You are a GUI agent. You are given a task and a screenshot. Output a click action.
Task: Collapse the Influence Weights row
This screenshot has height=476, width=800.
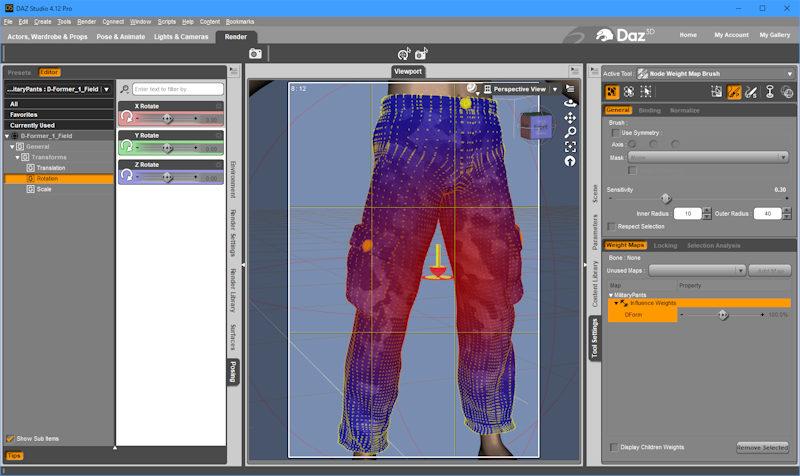[616, 303]
